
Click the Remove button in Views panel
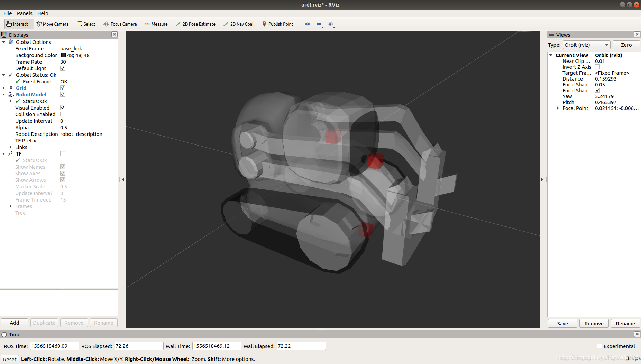coord(594,323)
